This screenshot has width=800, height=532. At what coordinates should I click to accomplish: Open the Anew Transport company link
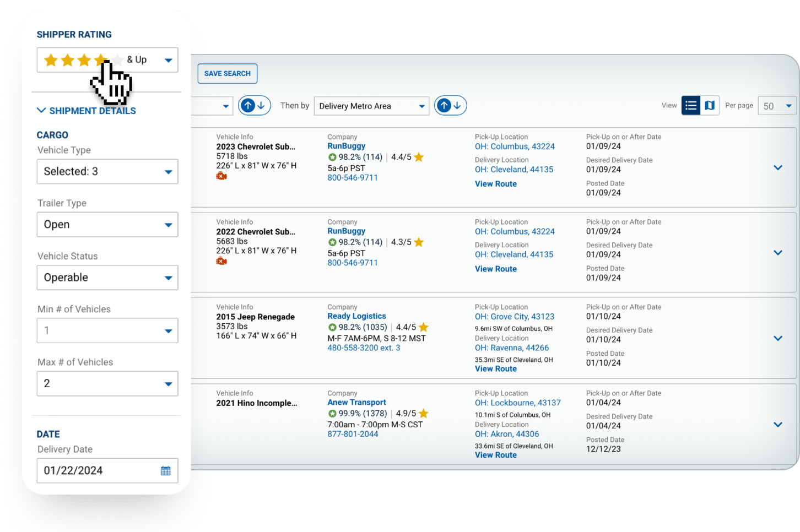click(x=356, y=402)
